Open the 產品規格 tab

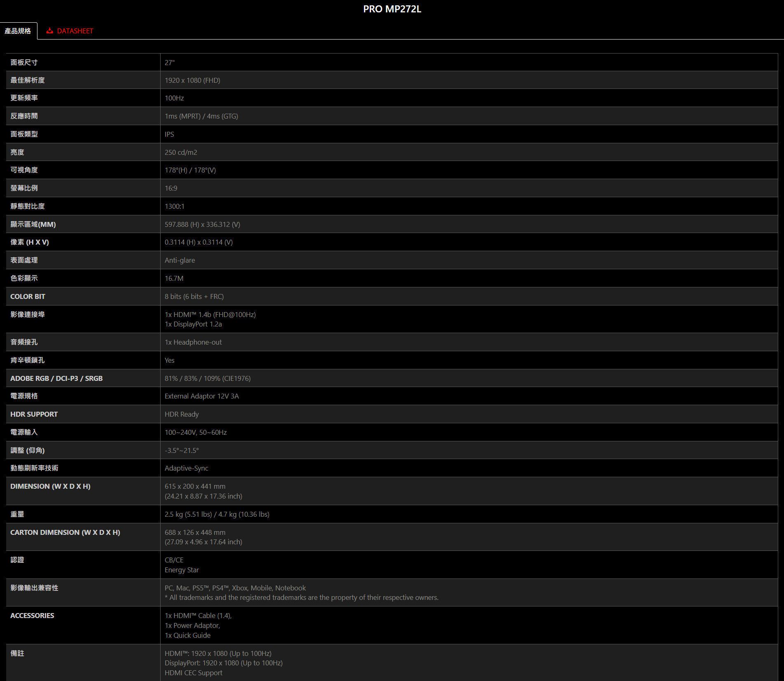(18, 31)
